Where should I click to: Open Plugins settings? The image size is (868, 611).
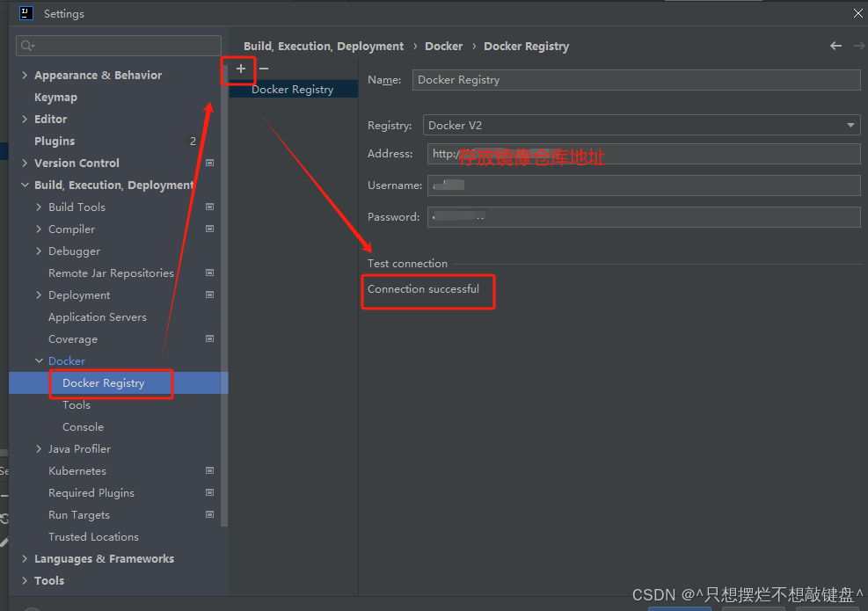(55, 142)
